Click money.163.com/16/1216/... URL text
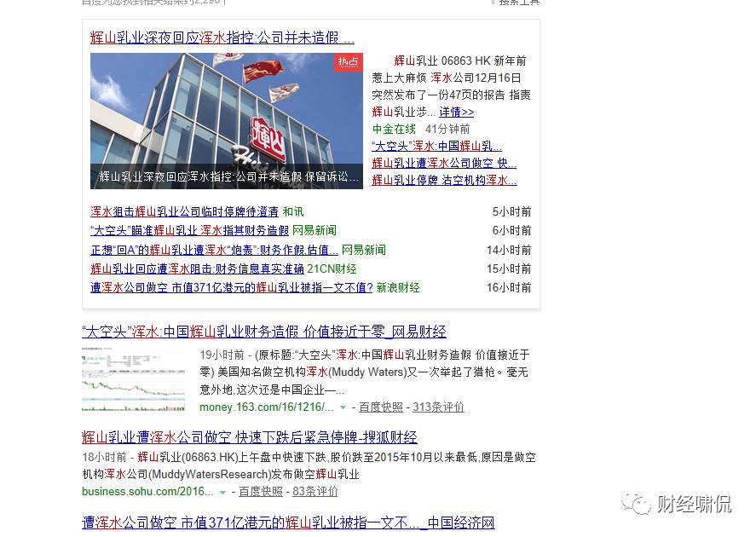 click(x=267, y=407)
